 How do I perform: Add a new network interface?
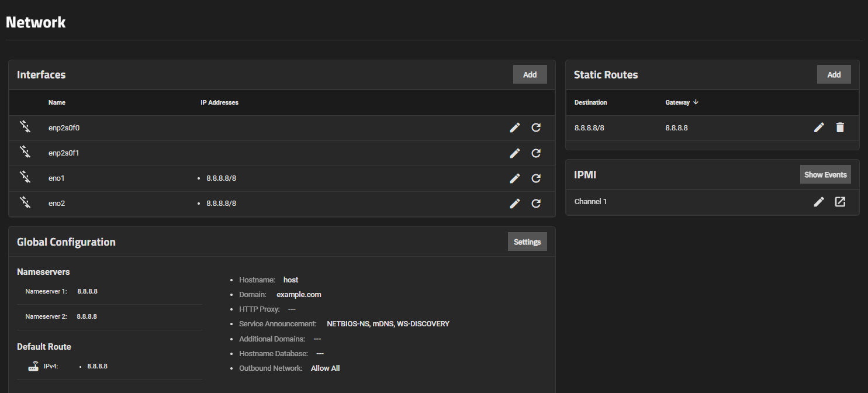[x=530, y=75]
